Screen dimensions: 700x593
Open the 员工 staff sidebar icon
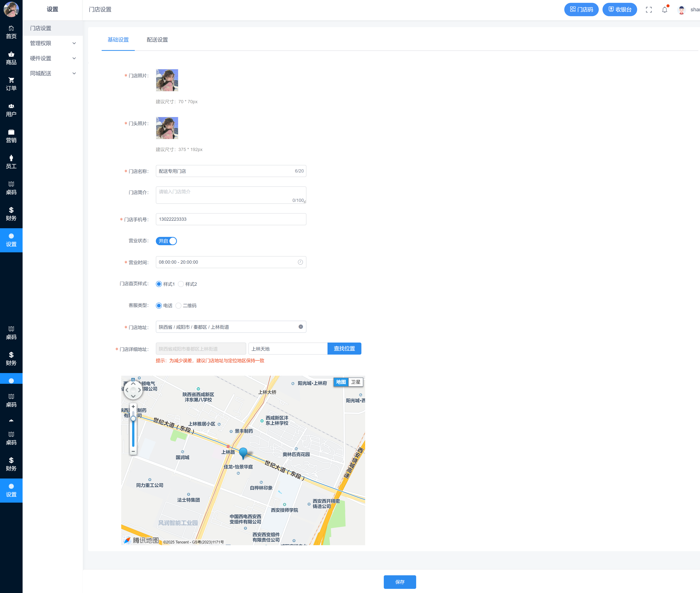(11, 162)
